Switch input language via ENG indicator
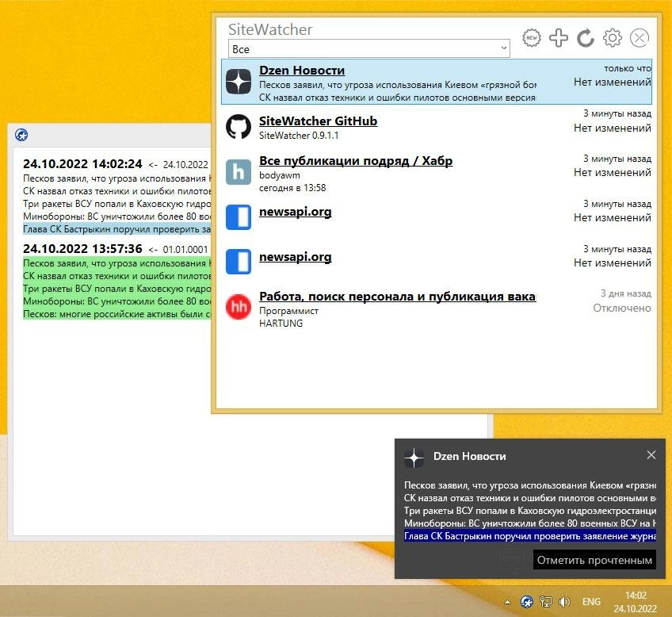 pyautogui.click(x=591, y=601)
